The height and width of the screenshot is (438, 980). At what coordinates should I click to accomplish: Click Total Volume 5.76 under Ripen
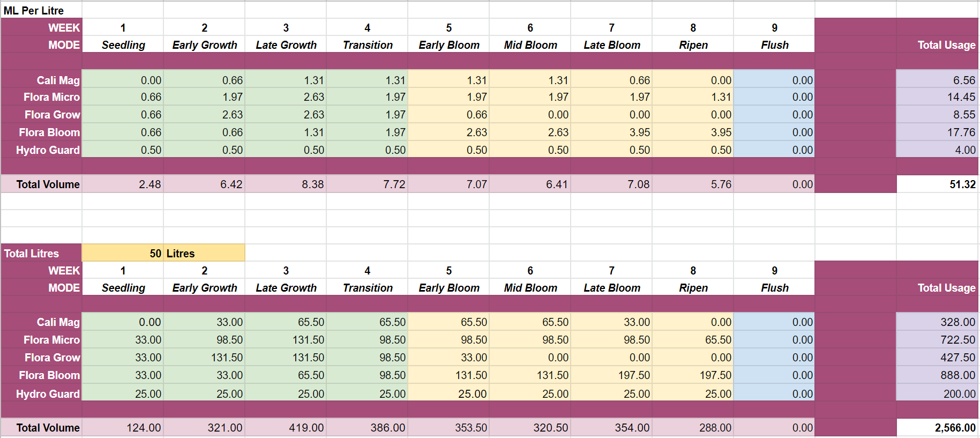pos(693,184)
